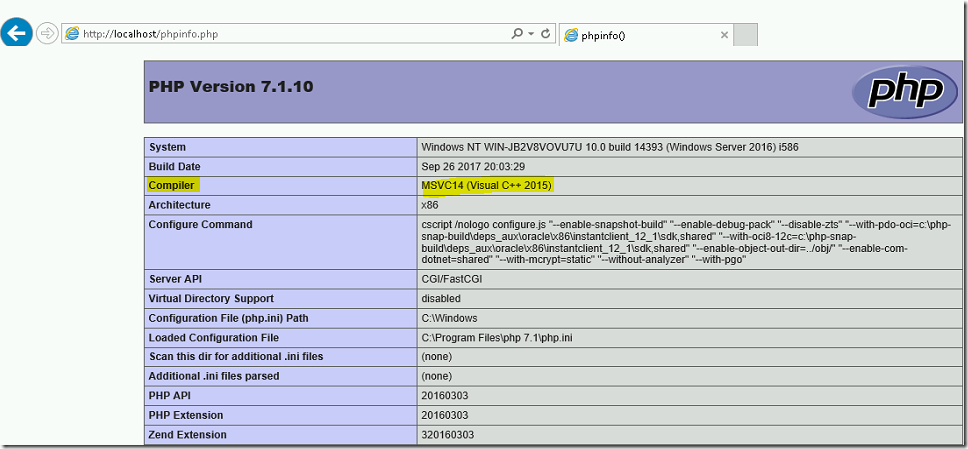Viewport: 968px width, 449px height.
Task: Click the (none) value of Additional .ini files parsed
Action: tap(436, 376)
